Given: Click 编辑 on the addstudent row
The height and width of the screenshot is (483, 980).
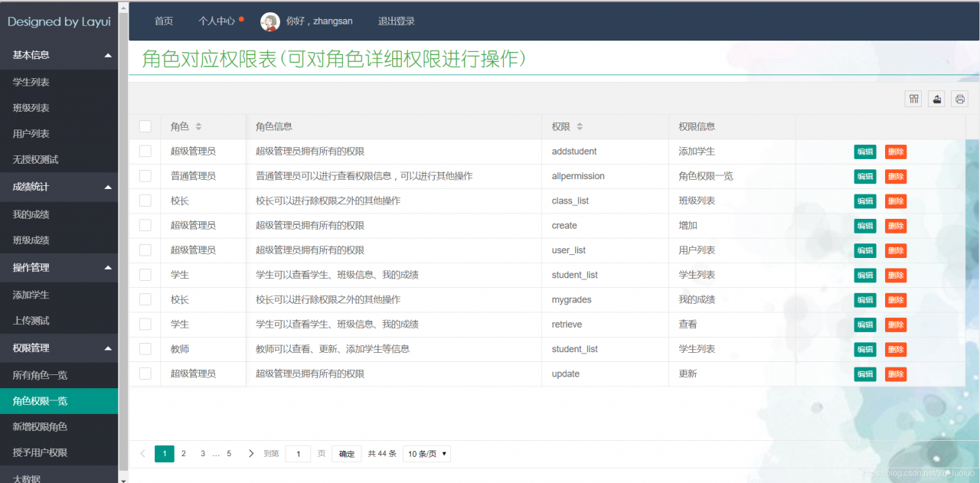Looking at the screenshot, I should pos(864,151).
